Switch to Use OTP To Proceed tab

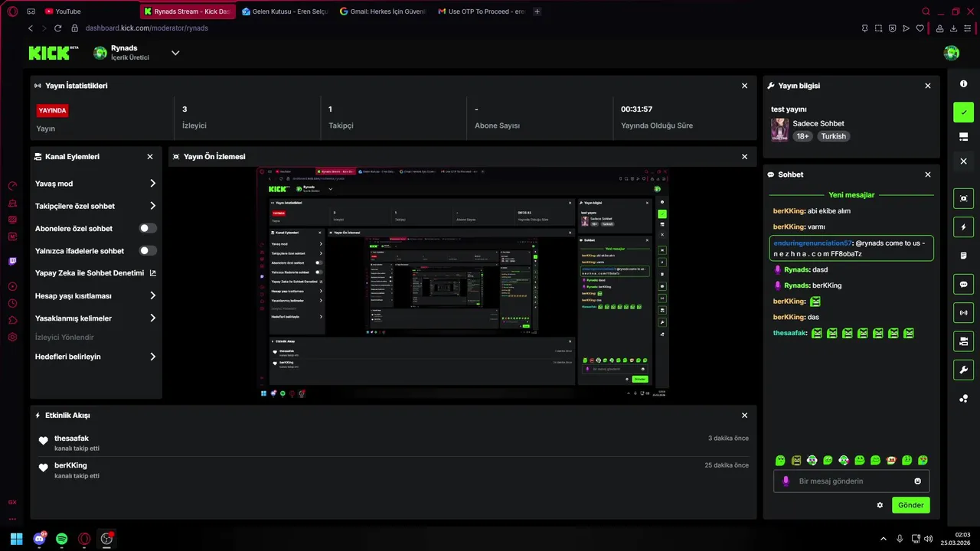click(480, 11)
